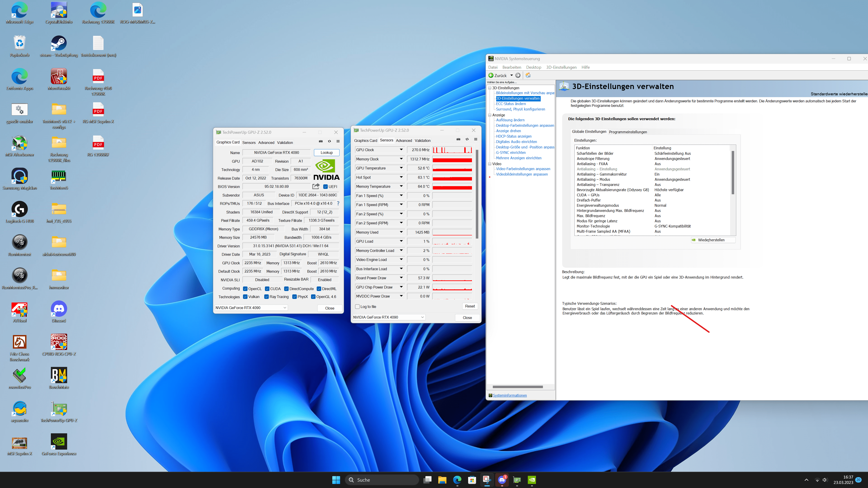Switch to Validation tab in GPU-Z Graphics Card window
This screenshot has width=868, height=488.
tap(285, 143)
